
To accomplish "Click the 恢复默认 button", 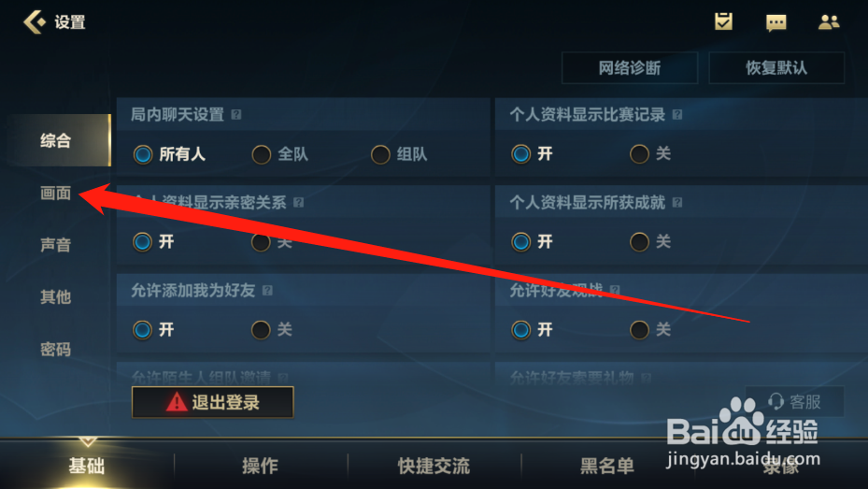I will tap(776, 68).
